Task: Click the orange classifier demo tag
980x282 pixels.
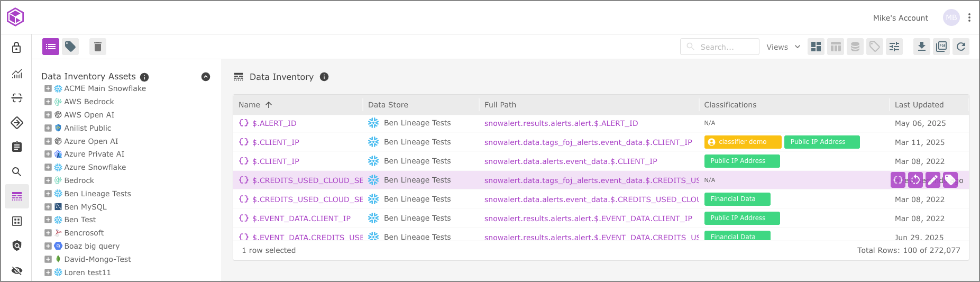Action: (x=743, y=142)
